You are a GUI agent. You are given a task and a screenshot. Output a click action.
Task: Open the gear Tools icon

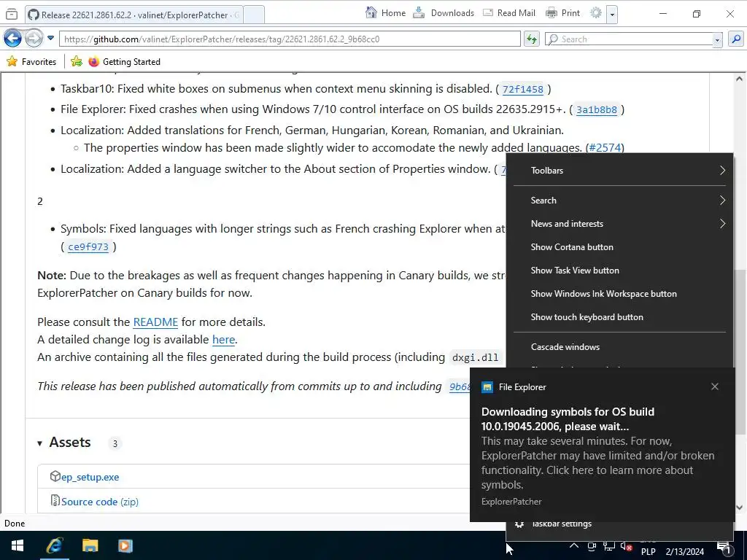pyautogui.click(x=595, y=13)
